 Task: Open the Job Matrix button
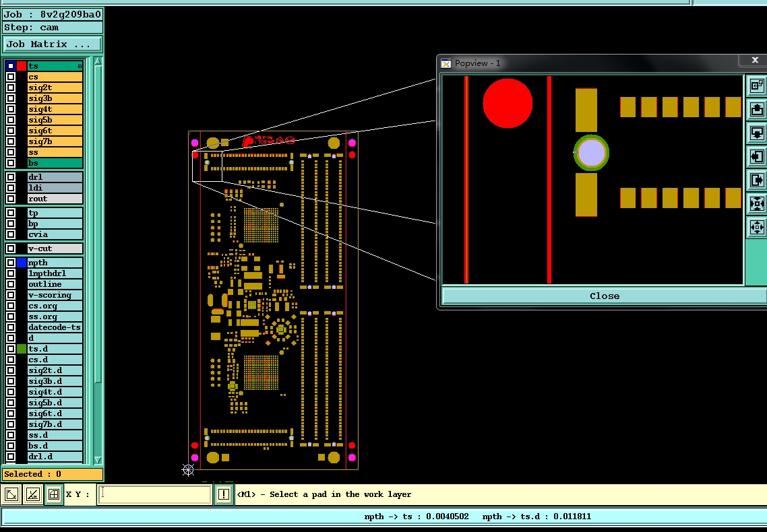[53, 44]
